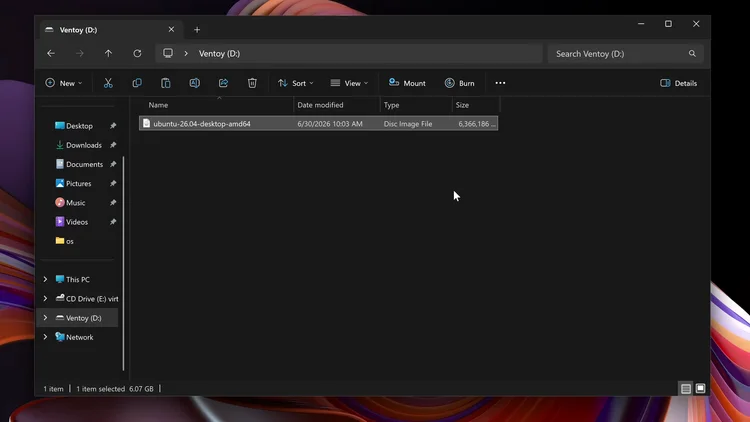
Task: Open the See more ellipsis menu
Action: coord(500,83)
